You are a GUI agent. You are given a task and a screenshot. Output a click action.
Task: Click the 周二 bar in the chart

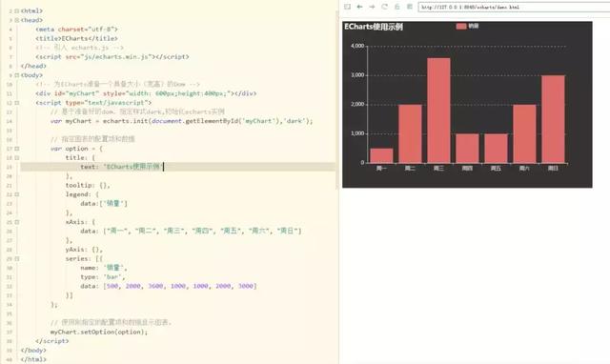410,133
